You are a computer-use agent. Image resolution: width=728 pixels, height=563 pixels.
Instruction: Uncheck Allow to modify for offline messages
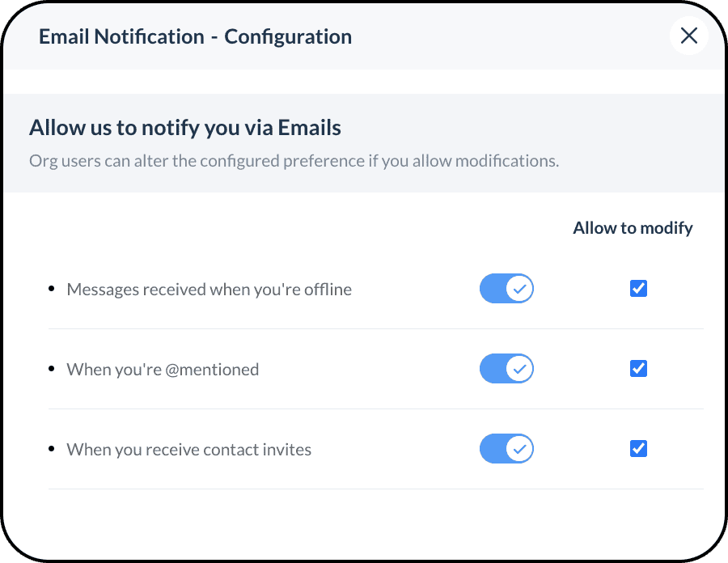pos(638,289)
